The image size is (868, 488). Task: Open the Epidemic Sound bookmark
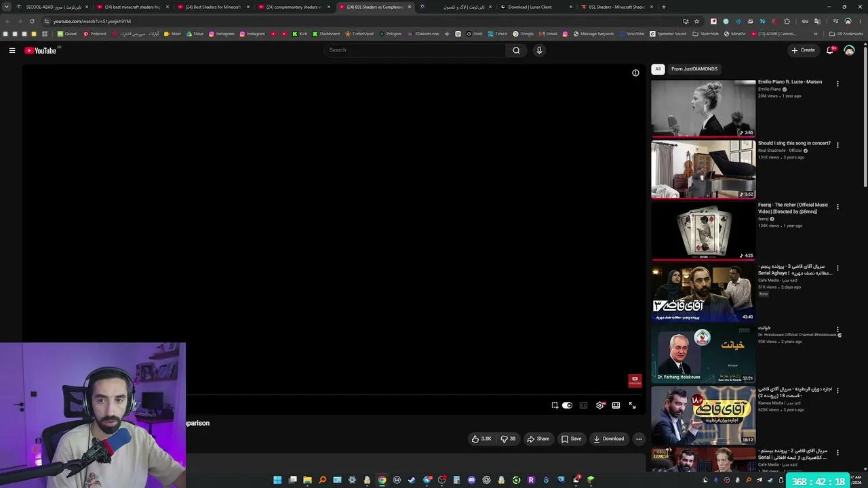[x=668, y=34]
